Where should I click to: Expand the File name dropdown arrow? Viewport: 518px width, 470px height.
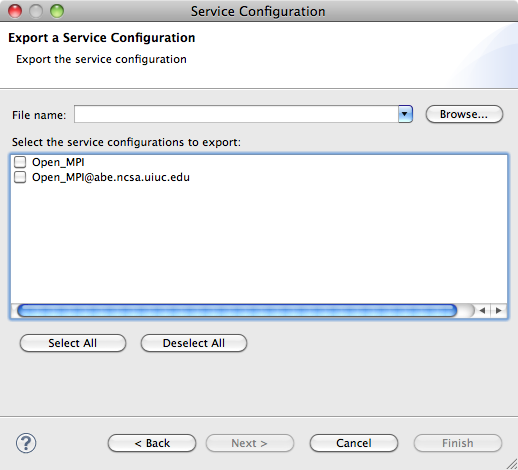(x=405, y=114)
